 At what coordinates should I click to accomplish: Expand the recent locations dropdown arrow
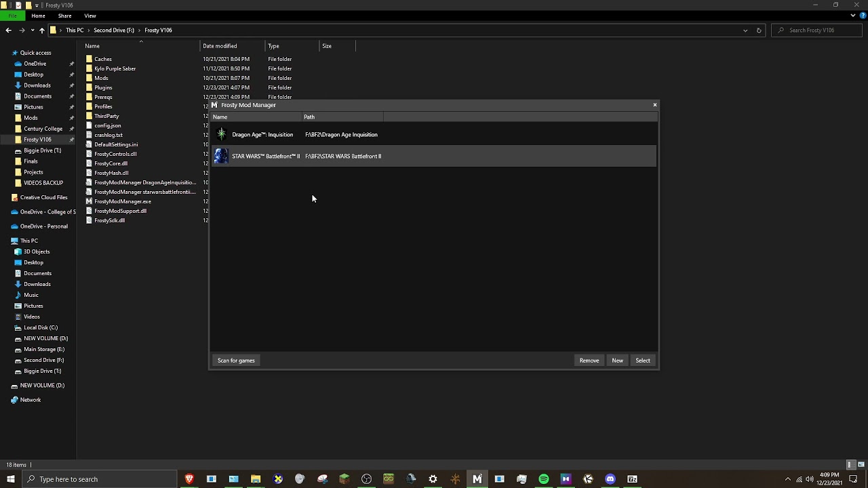(x=31, y=30)
